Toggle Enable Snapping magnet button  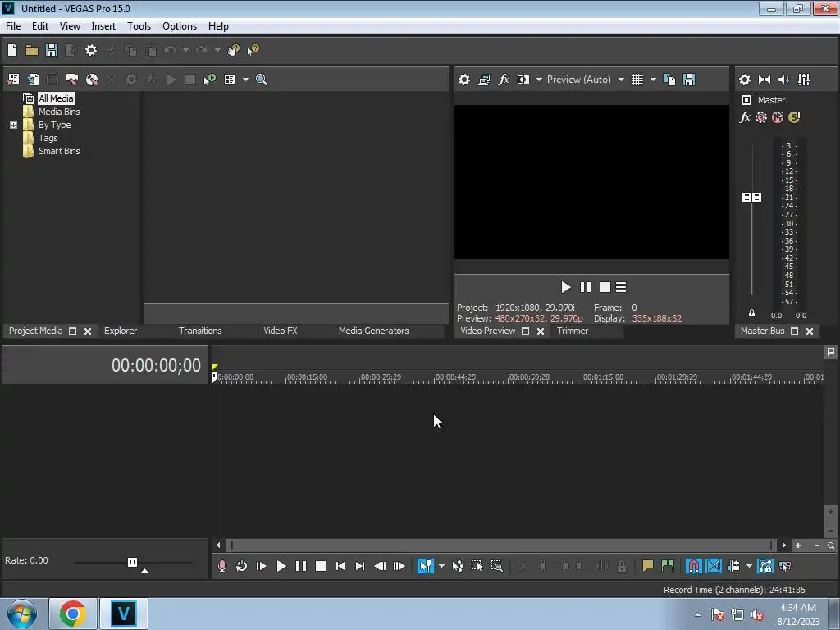tap(693, 566)
